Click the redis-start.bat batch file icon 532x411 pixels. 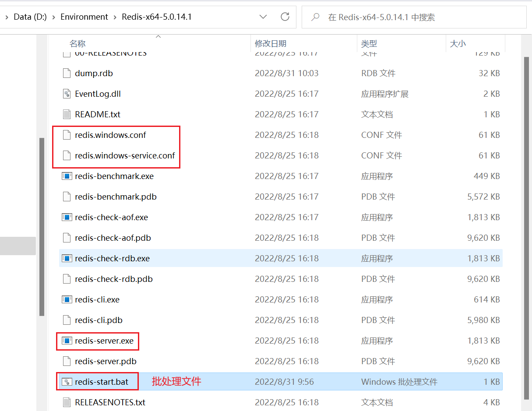click(67, 381)
